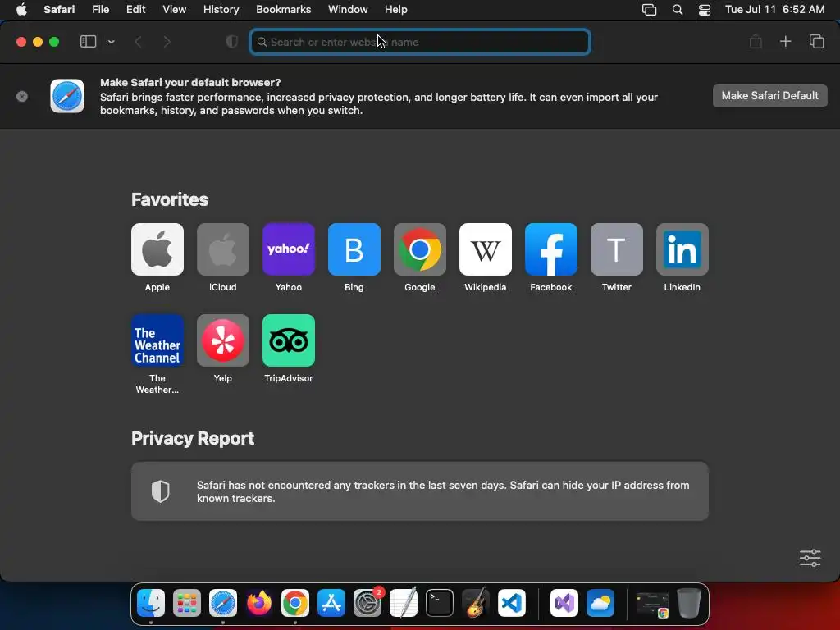This screenshot has width=840, height=630.
Task: Open Finder from the Dock
Action: click(151, 603)
